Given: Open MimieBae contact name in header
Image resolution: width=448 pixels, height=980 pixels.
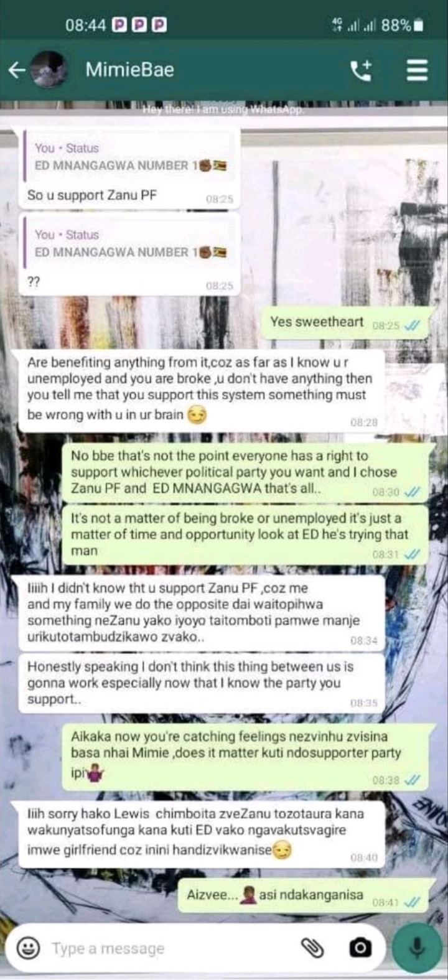Looking at the screenshot, I should pyautogui.click(x=129, y=70).
